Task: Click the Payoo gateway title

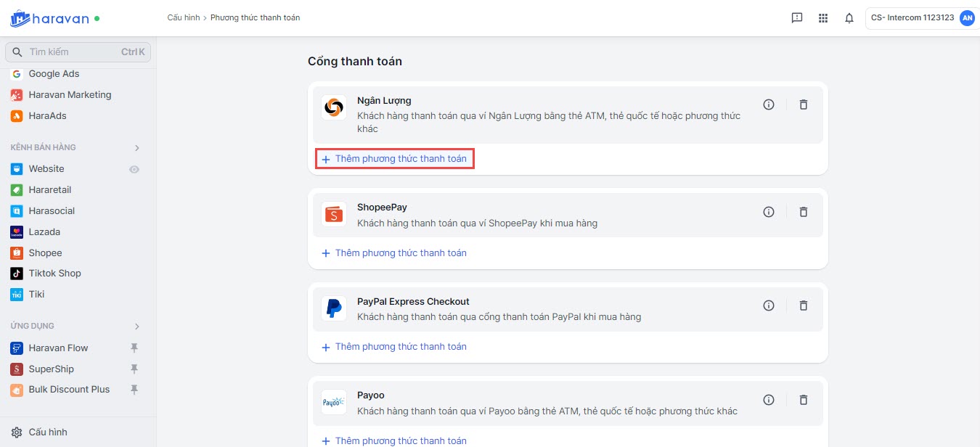Action: coord(371,395)
